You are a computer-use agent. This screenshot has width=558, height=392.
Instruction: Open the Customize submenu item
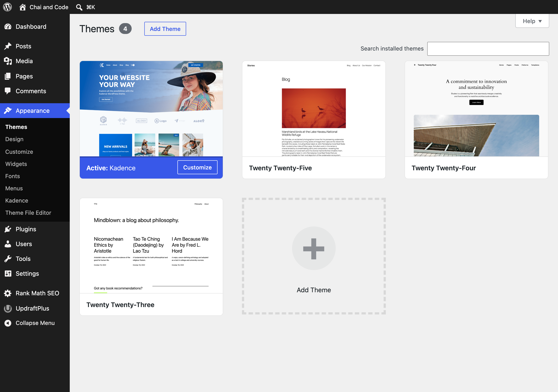click(19, 152)
